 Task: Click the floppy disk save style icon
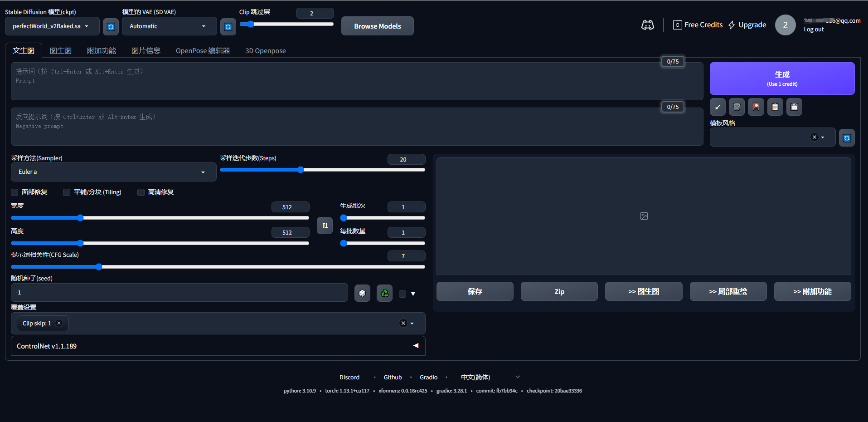coord(794,107)
